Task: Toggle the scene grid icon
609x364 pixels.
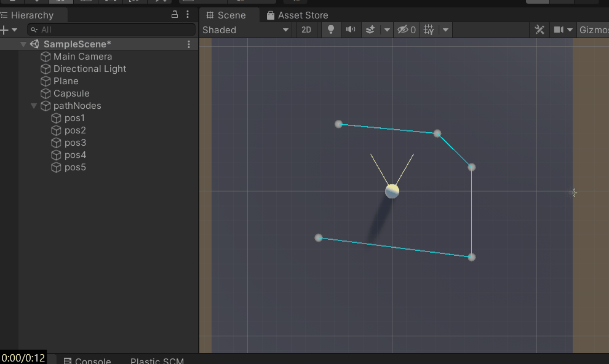Action: pyautogui.click(x=429, y=30)
